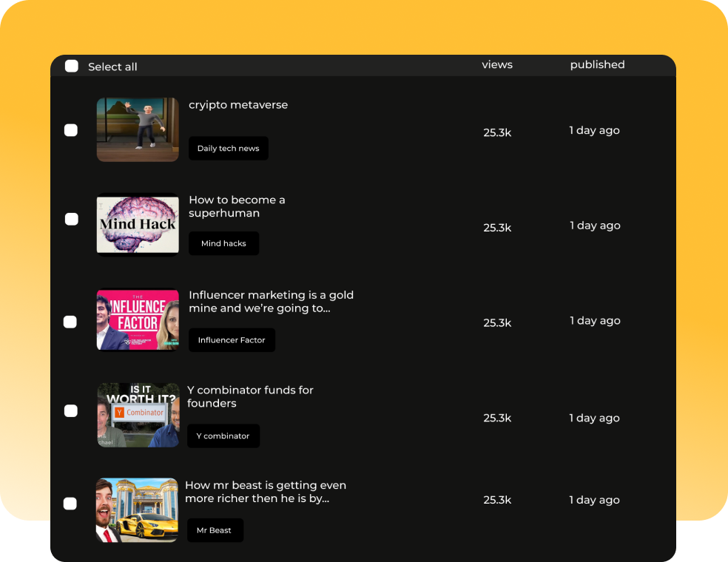Viewport: 728px width, 562px height.
Task: Open the Is It Worth It thumbnail
Action: coord(138,415)
